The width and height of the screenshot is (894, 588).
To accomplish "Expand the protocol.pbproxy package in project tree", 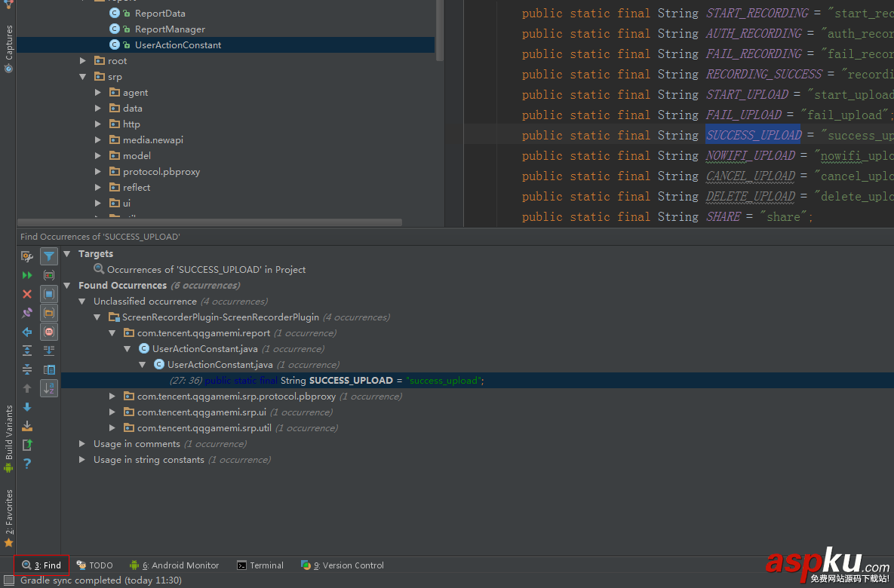I will coord(98,172).
